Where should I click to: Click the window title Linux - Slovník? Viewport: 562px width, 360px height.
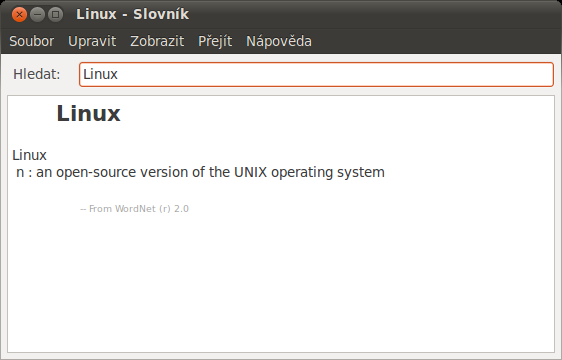[x=133, y=14]
